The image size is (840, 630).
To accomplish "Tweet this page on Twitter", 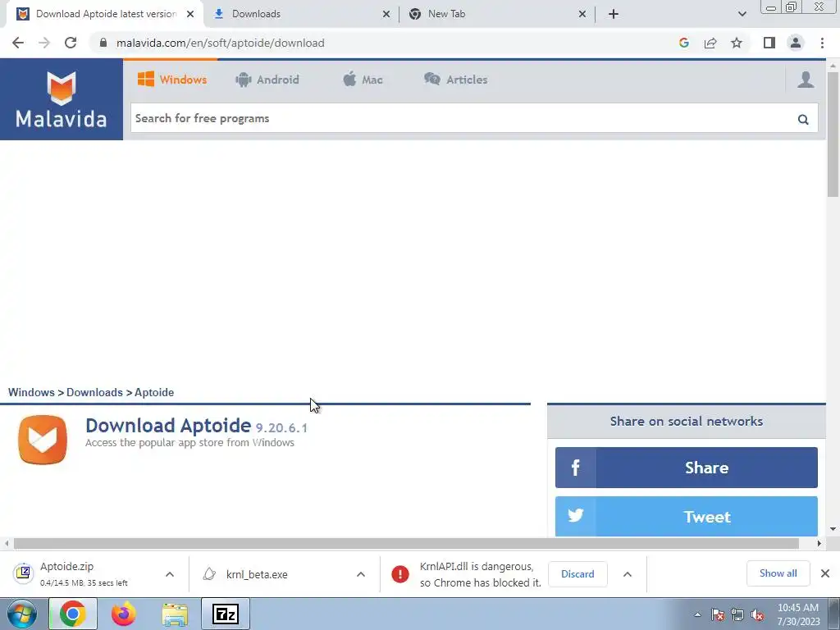I will coord(687,517).
